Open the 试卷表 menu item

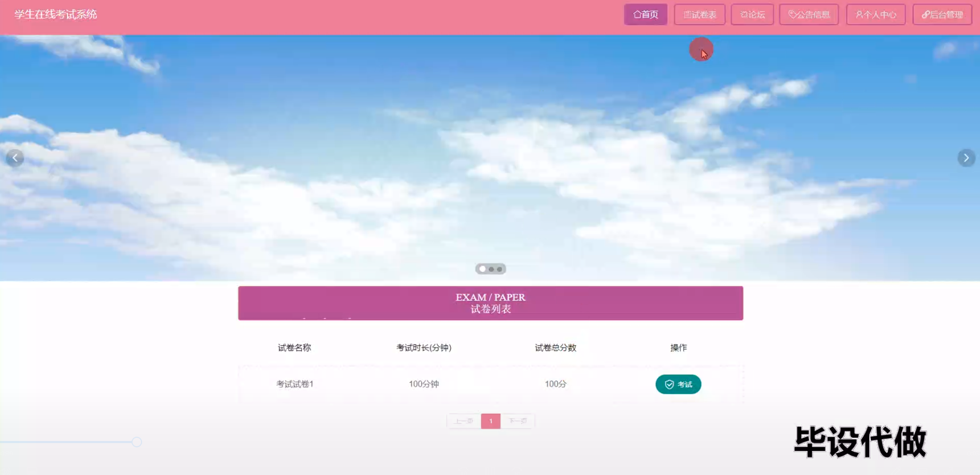[699, 14]
